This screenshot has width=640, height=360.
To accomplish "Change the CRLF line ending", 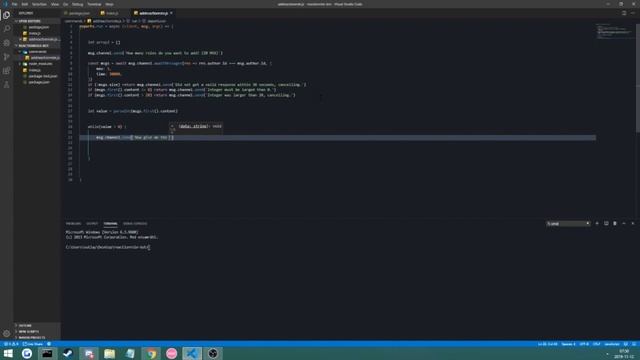I will point(596,344).
